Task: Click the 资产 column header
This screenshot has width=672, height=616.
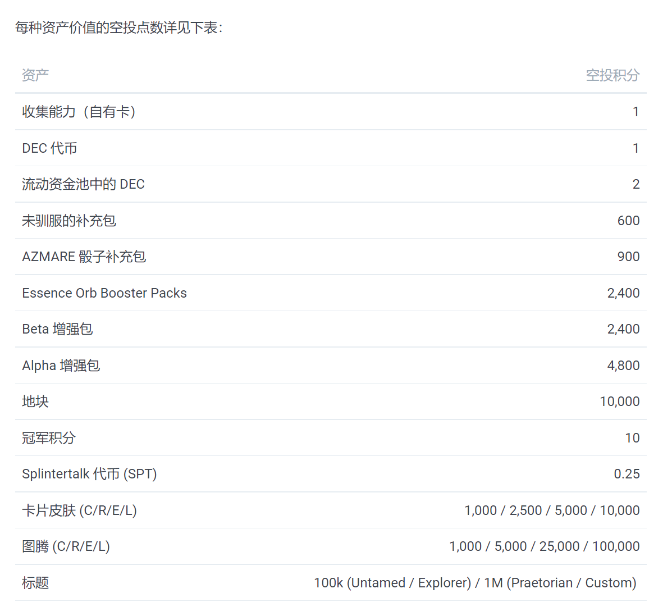Action: click(35, 75)
